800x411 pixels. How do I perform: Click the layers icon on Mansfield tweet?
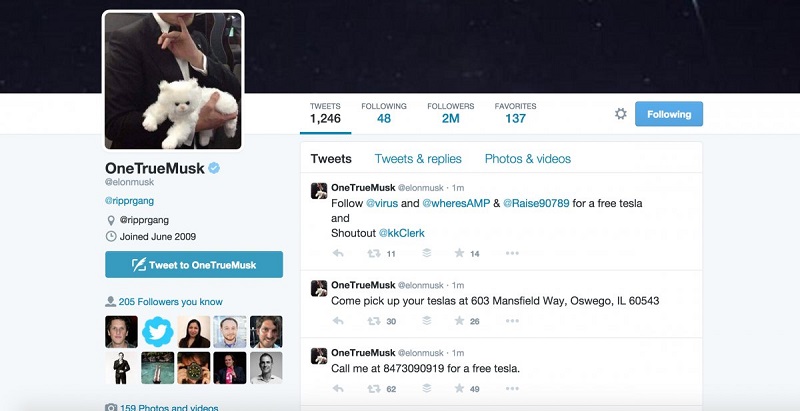click(427, 321)
